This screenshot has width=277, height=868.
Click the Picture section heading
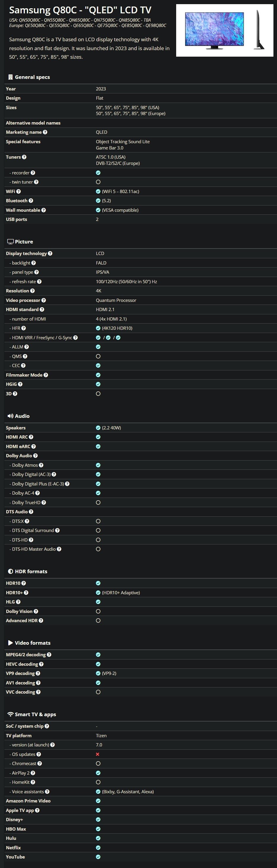pos(24,242)
